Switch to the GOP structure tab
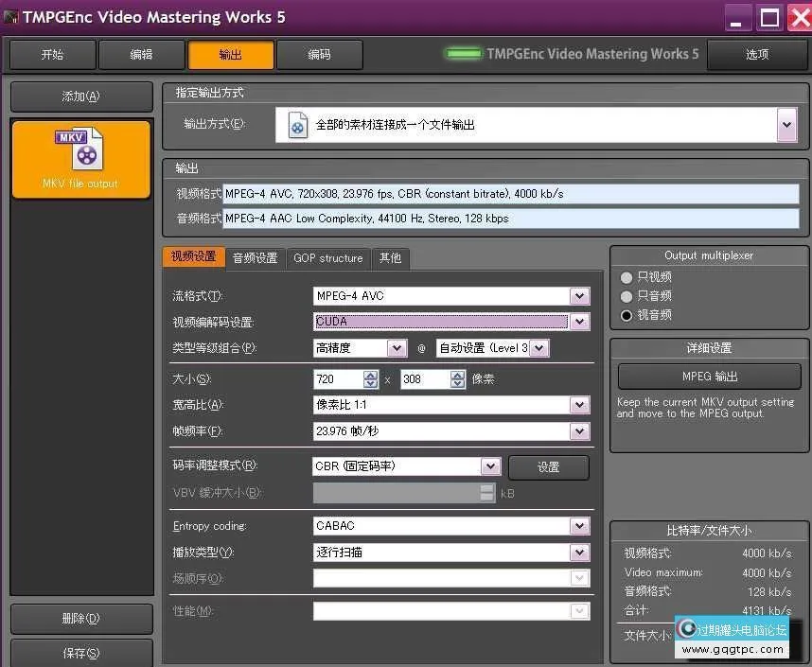The image size is (812, 667). click(327, 257)
